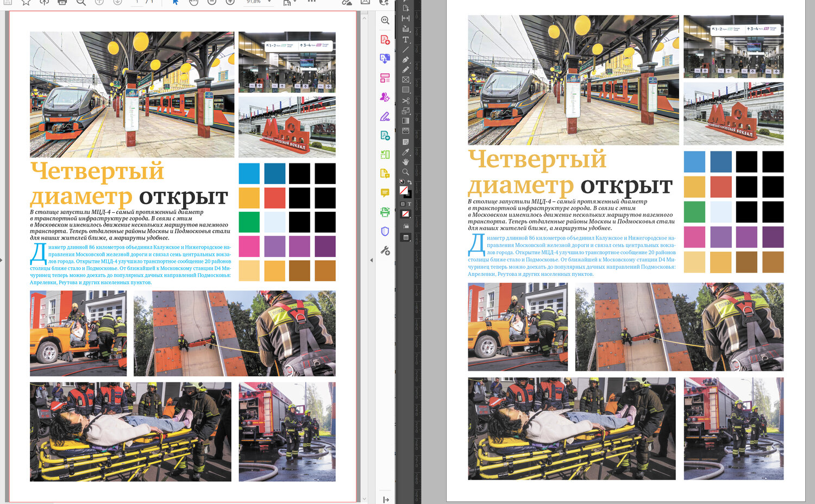Click the star bookmark icon in Acrobat toolbar
Screen dimensions: 815x504
click(x=26, y=2)
